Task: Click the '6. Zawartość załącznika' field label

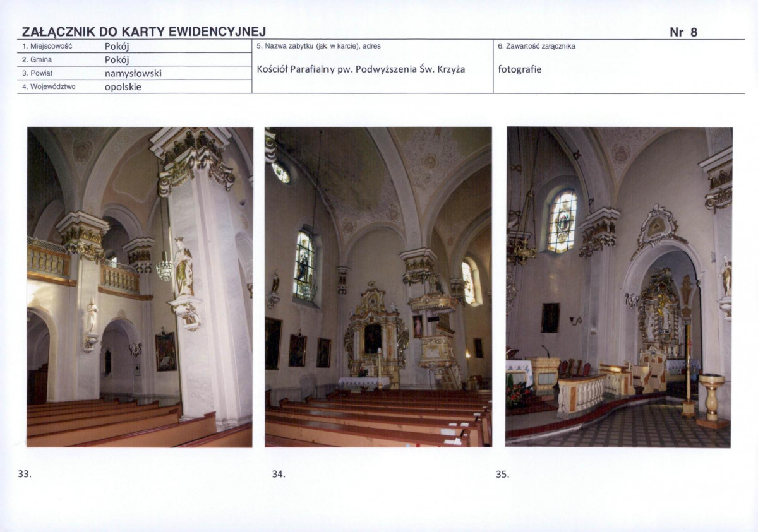Action: pos(536,46)
